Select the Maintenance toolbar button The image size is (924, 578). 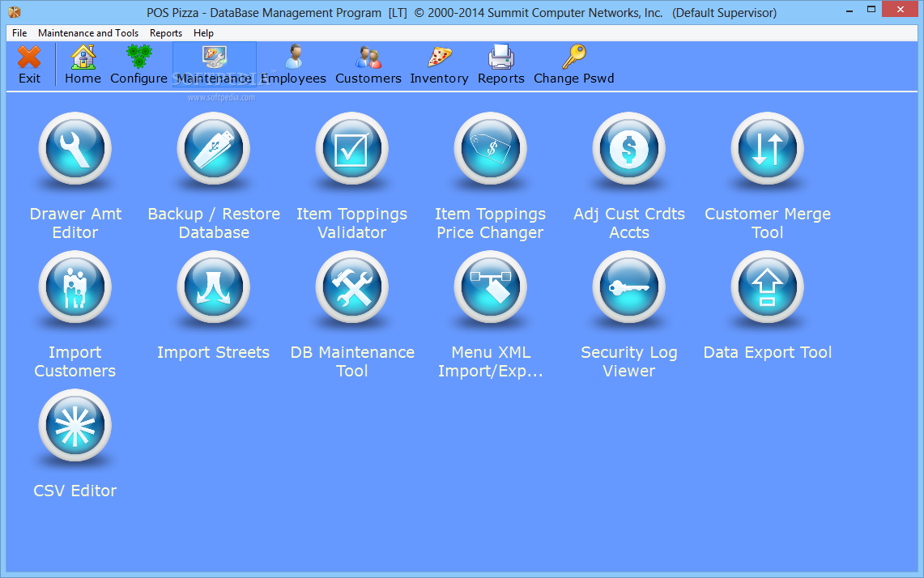coord(215,64)
